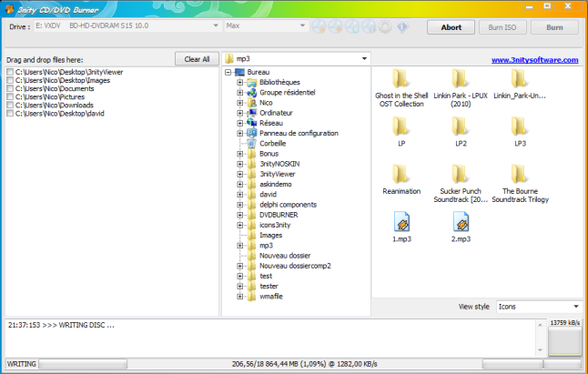588x374 pixels.
Task: Click the erase disc toolbar icon
Action: [x=352, y=26]
